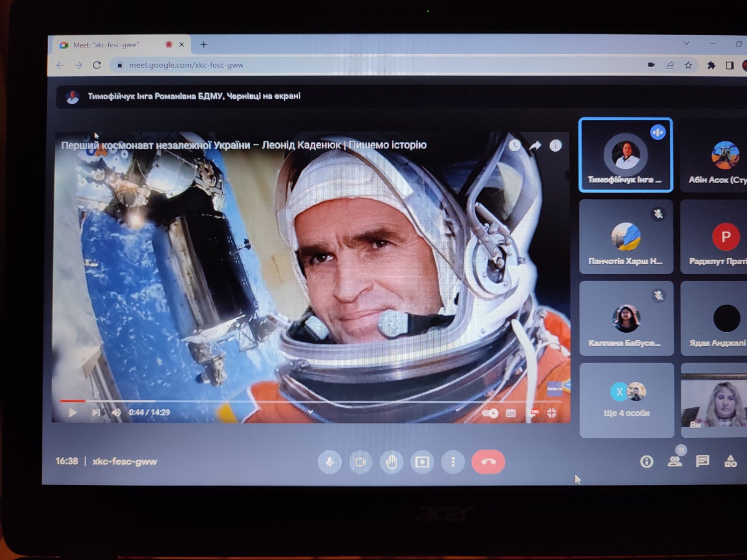Viewport: 747px width, 560px height.
Task: Click YouTube share arrow icon
Action: [x=535, y=146]
